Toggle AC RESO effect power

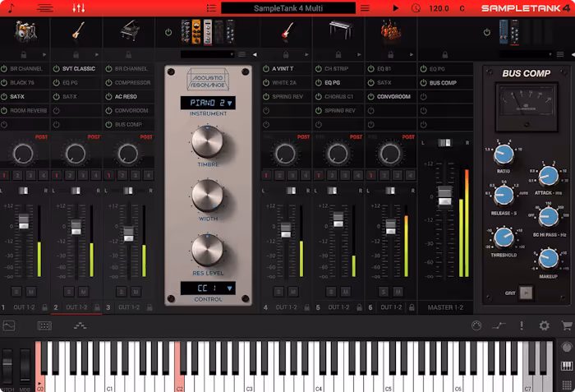click(x=109, y=96)
